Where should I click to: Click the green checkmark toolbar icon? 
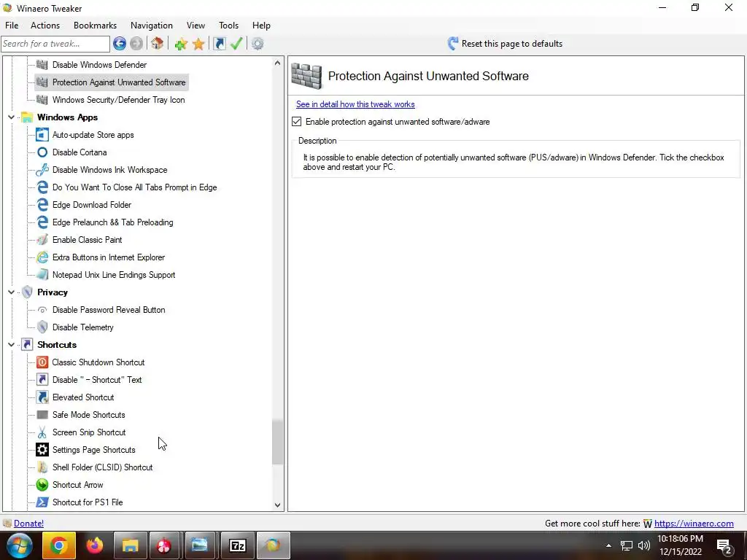pos(236,44)
